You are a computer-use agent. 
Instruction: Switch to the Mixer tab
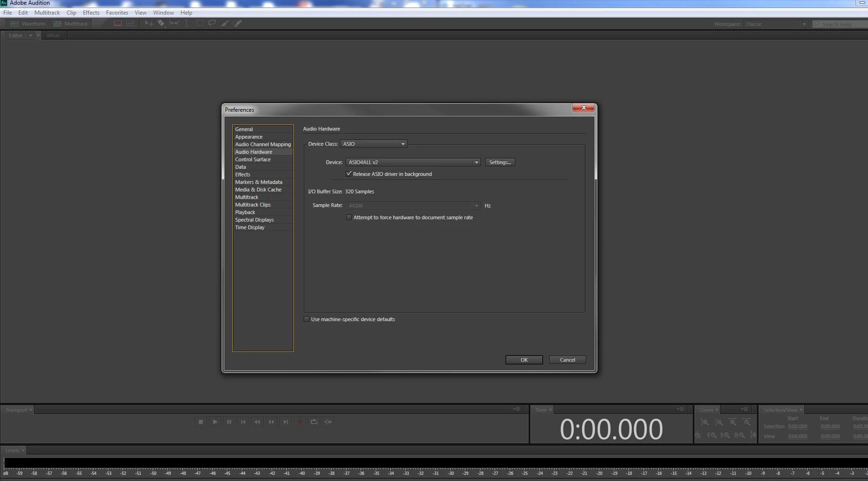point(53,35)
